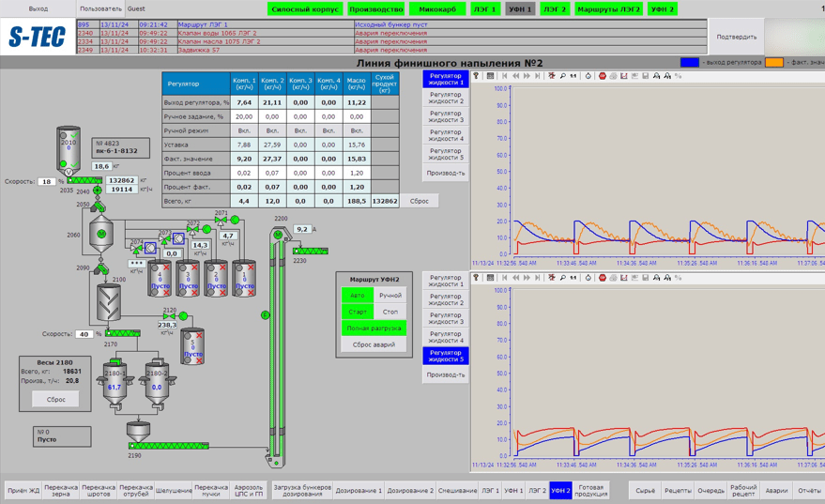Click zoom magnifier in lower chart toolbar

click(x=562, y=278)
